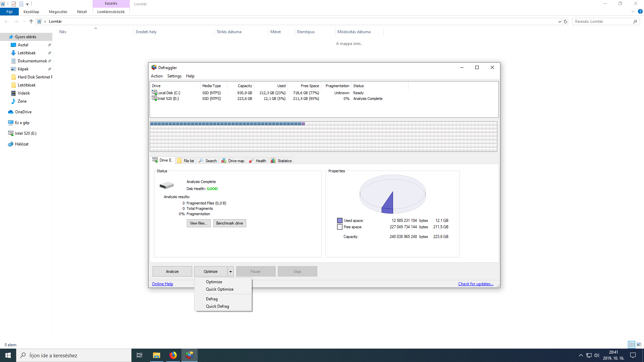Switch Explorer to large icons view
644x362 pixels.
(639, 345)
